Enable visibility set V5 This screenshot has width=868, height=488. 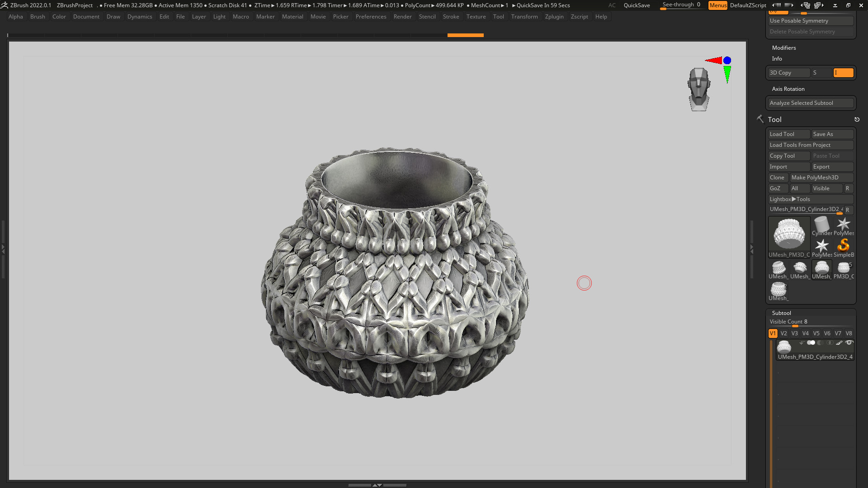coord(816,333)
